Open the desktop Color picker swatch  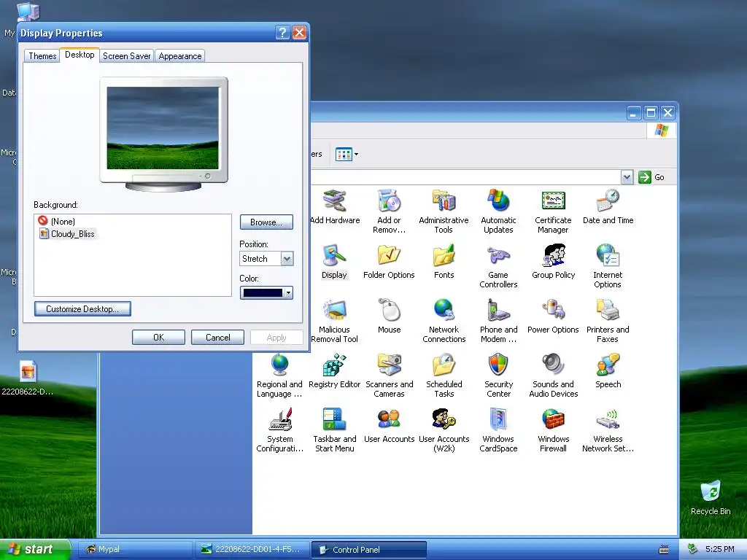click(266, 293)
